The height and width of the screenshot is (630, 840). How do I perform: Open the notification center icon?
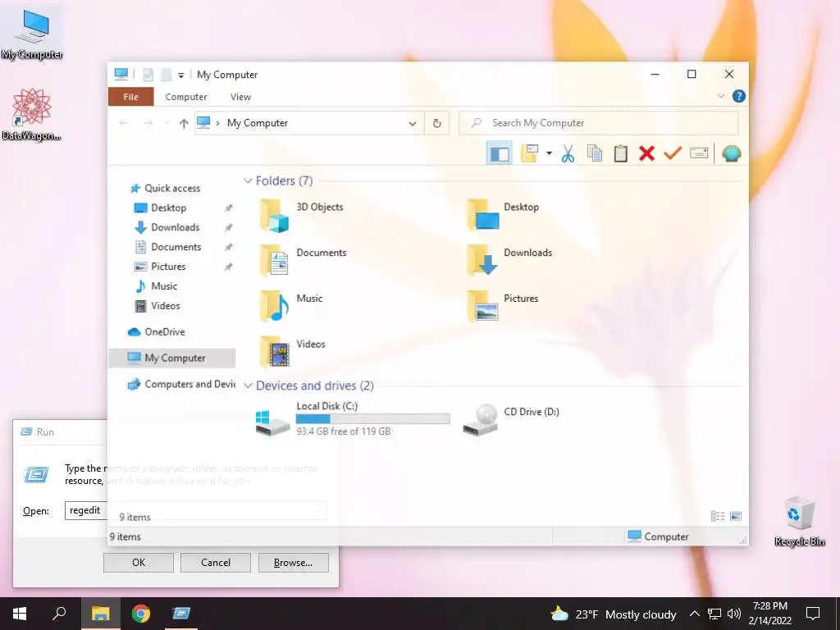pyautogui.click(x=813, y=614)
